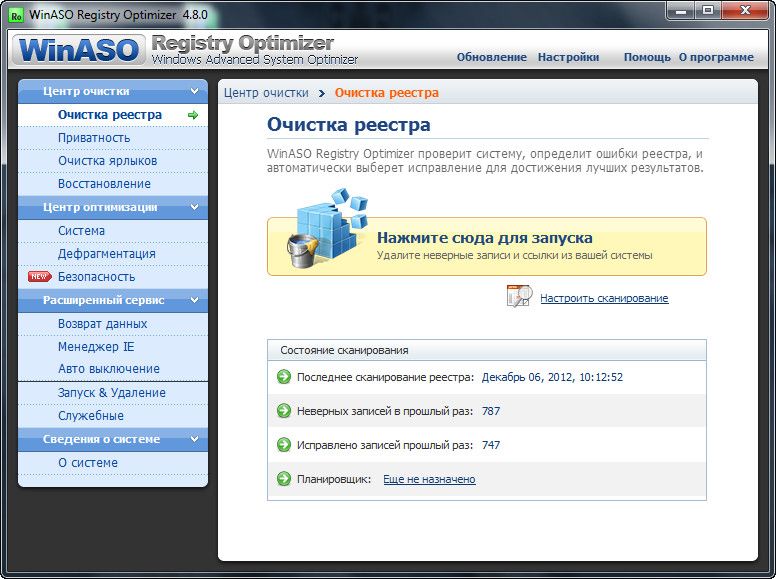Image resolution: width=776 pixels, height=579 pixels.
Task: Click the value 787 of invalid entries
Action: click(490, 411)
